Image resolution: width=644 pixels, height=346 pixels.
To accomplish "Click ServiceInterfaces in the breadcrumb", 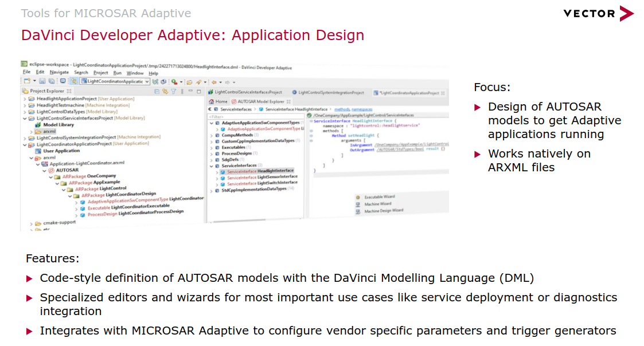I will 236,109.
